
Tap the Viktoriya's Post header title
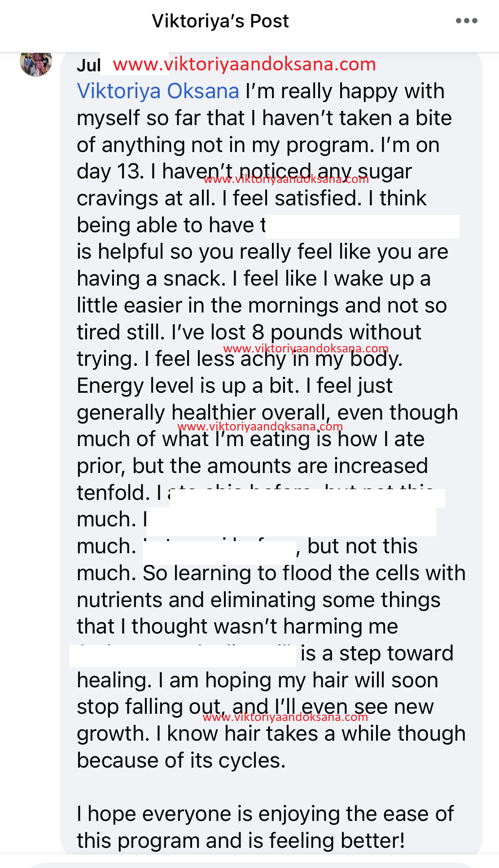220,21
